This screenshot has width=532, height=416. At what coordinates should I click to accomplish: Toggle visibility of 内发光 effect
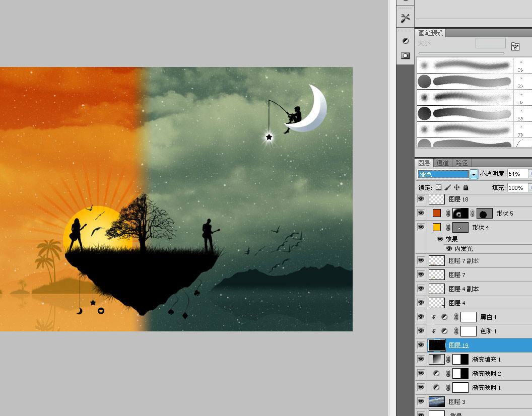click(x=449, y=249)
